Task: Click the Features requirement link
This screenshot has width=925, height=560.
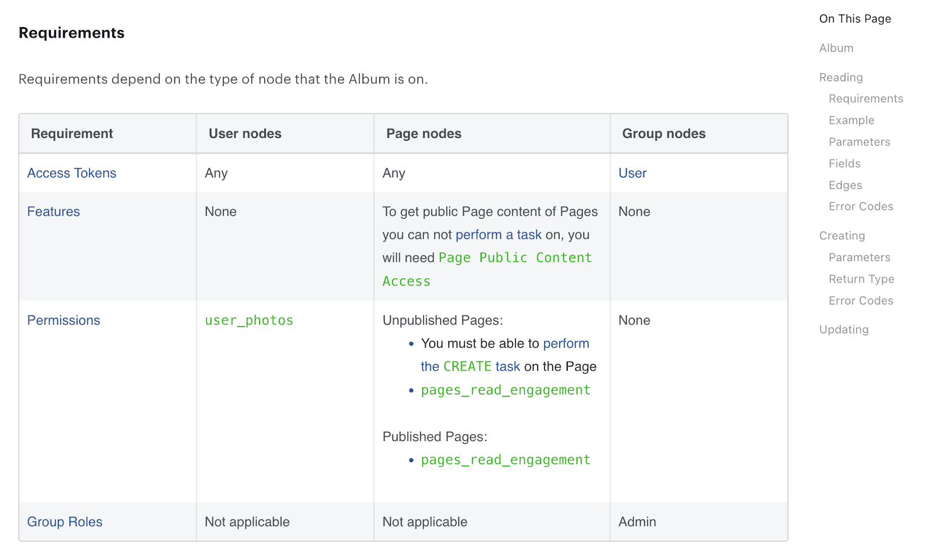Action: (x=53, y=212)
